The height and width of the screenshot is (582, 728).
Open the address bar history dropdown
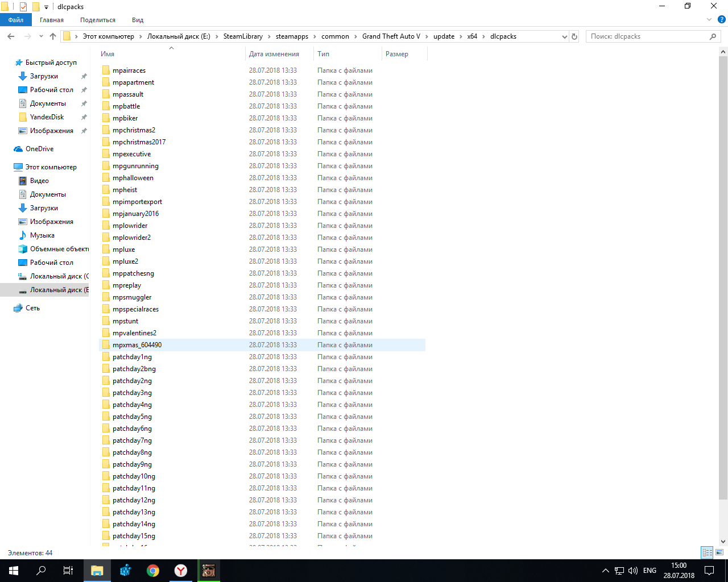coord(564,36)
